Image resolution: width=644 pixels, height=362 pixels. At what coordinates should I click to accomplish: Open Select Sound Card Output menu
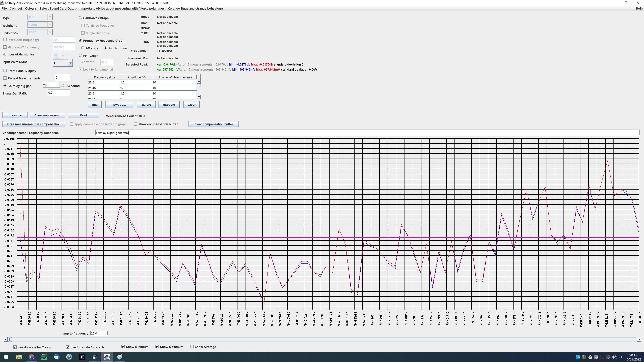[x=58, y=9]
